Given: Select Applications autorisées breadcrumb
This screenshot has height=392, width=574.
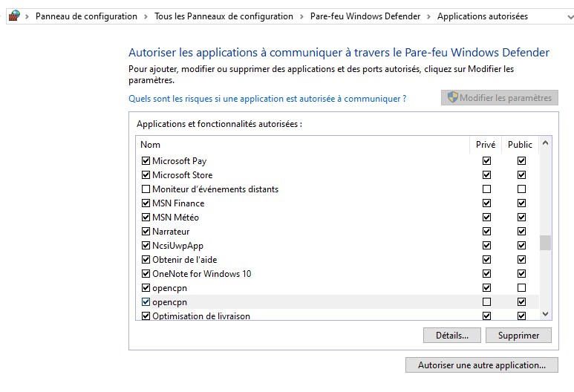Looking at the screenshot, I should [483, 16].
